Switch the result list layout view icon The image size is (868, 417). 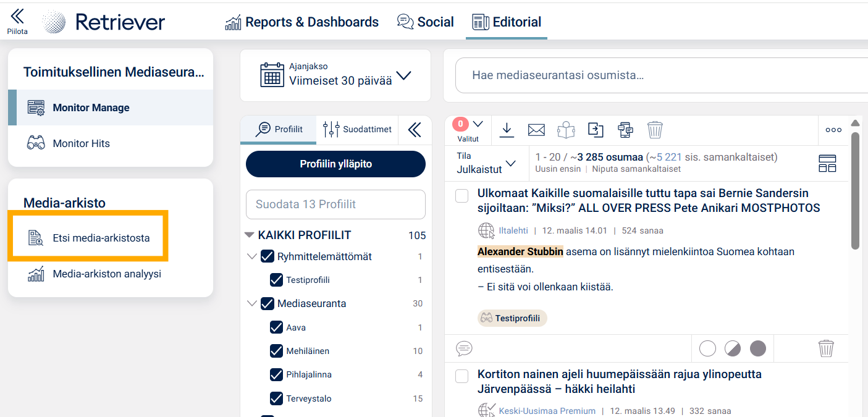click(x=827, y=164)
